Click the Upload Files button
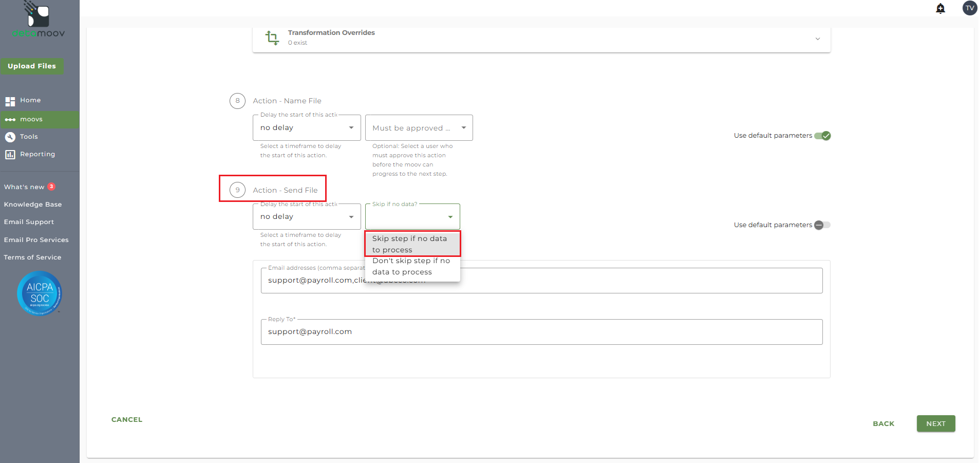This screenshot has height=463, width=980. [32, 66]
